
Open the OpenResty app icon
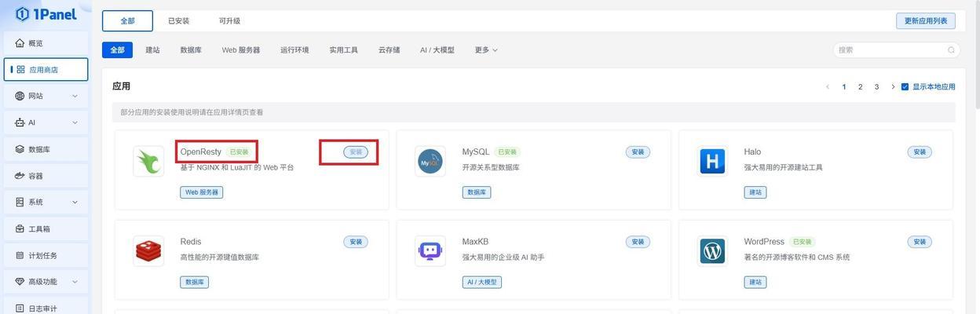148,161
